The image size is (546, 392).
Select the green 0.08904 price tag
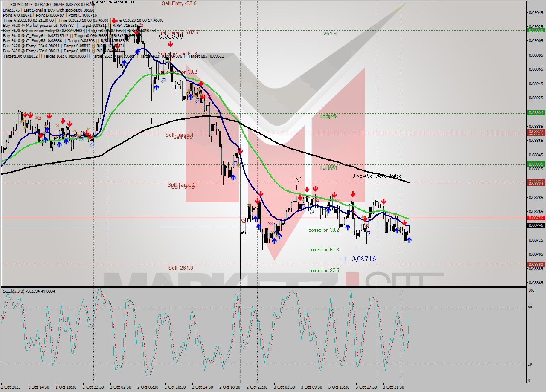click(536, 113)
